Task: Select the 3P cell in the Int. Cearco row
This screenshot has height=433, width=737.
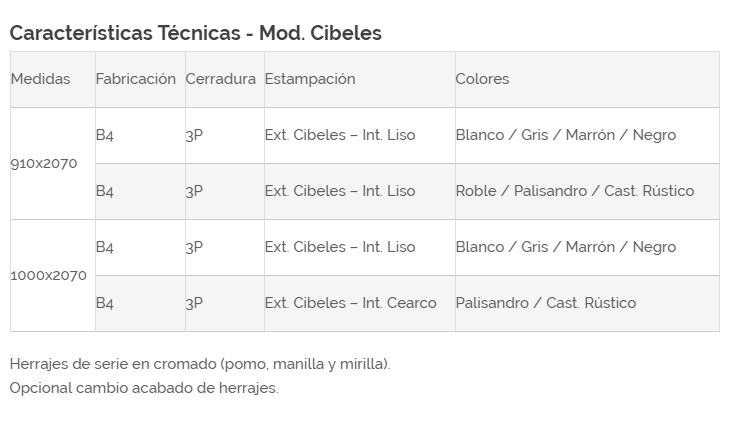Action: tap(194, 303)
